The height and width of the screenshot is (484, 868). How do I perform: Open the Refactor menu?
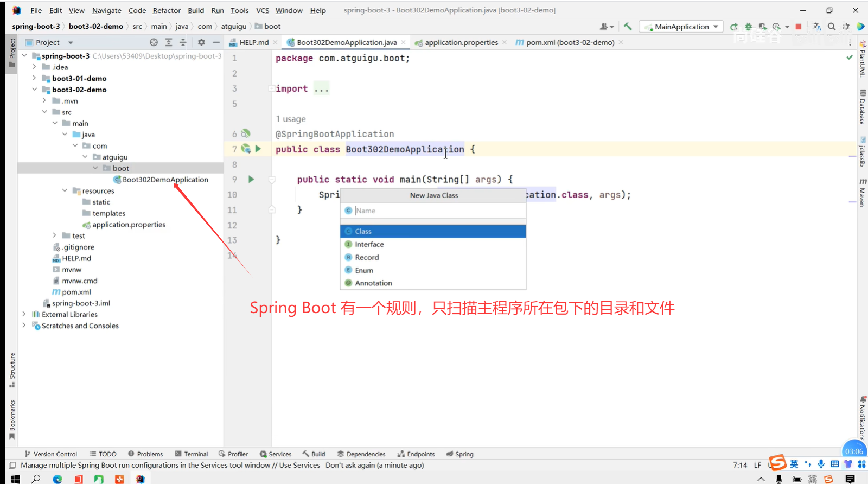pyautogui.click(x=167, y=10)
